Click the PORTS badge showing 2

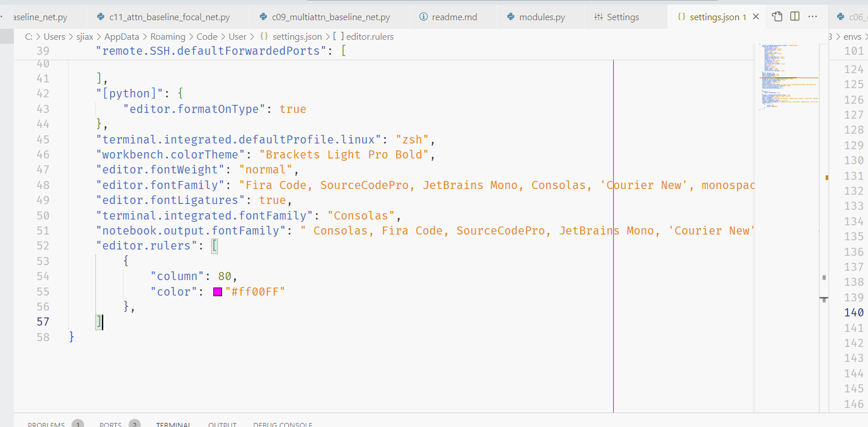134,423
